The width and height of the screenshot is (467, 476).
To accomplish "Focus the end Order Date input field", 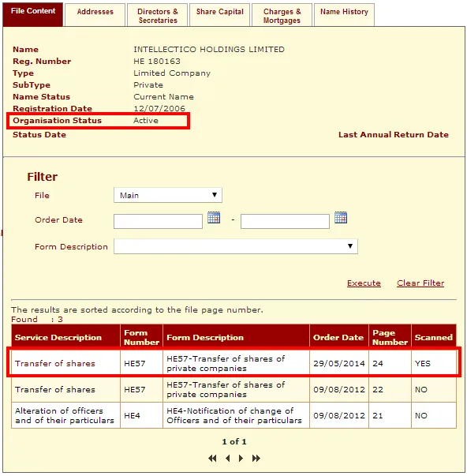I will 285,221.
